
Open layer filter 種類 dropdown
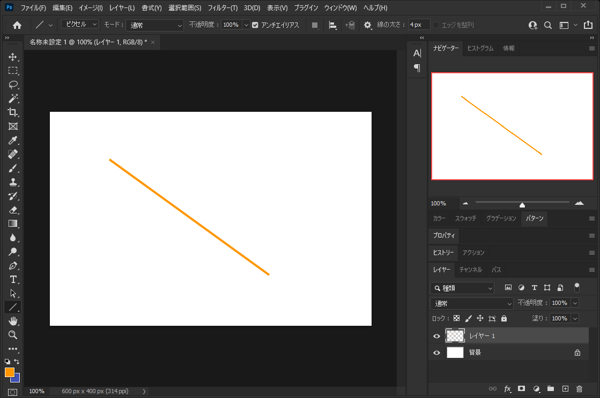(x=463, y=288)
